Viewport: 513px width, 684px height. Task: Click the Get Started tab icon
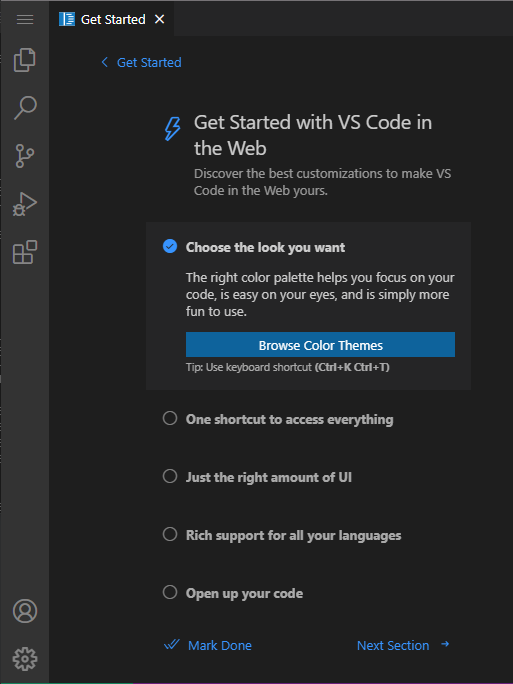(67, 19)
